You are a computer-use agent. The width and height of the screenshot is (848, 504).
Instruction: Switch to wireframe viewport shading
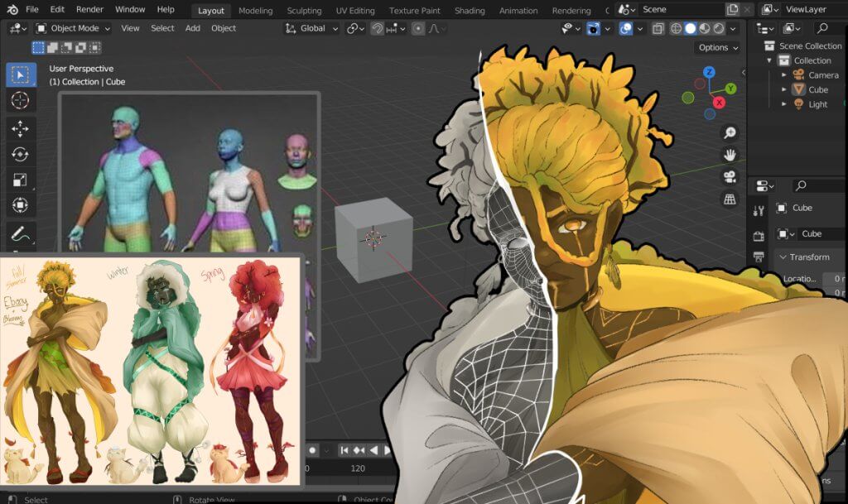(676, 29)
